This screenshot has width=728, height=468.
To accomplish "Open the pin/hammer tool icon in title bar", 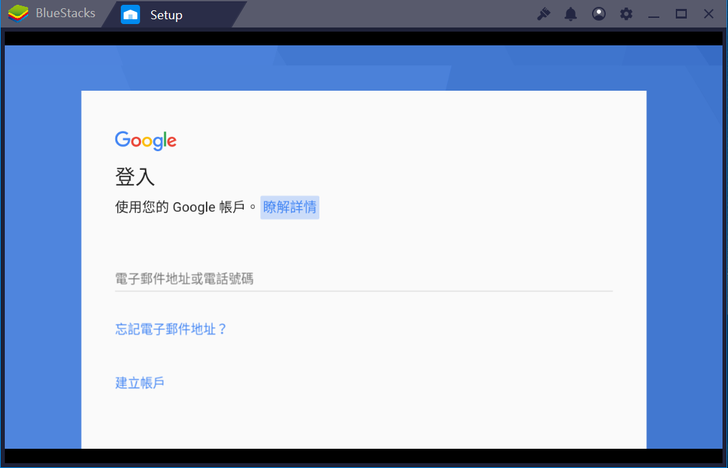I will click(x=543, y=14).
